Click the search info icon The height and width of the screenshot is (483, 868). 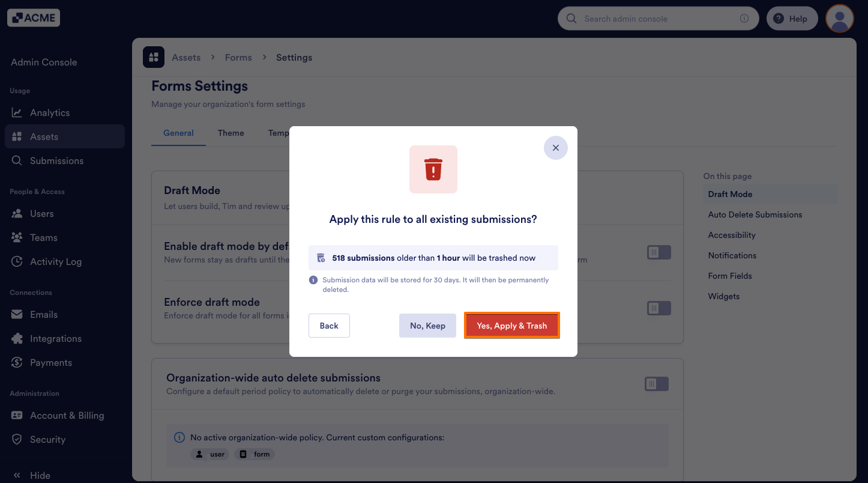coord(744,19)
